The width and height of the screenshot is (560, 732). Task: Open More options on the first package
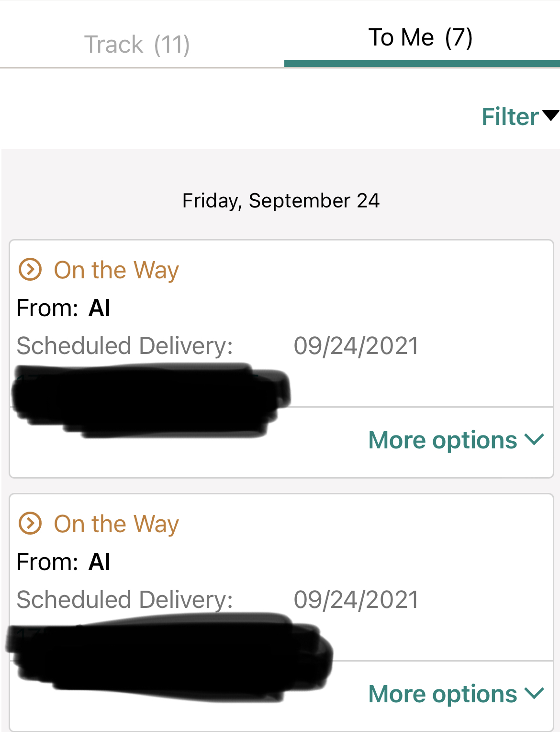click(x=442, y=440)
